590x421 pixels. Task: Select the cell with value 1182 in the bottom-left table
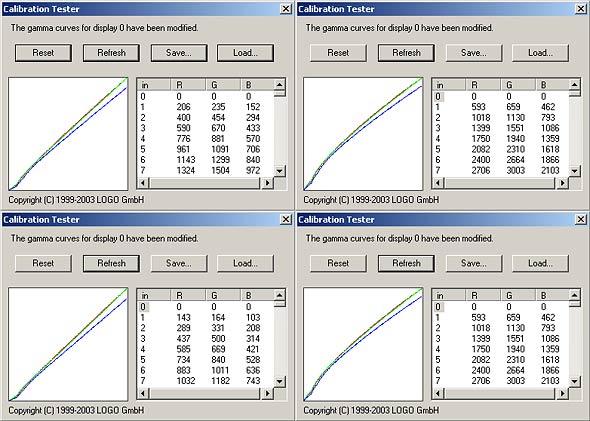(220, 381)
